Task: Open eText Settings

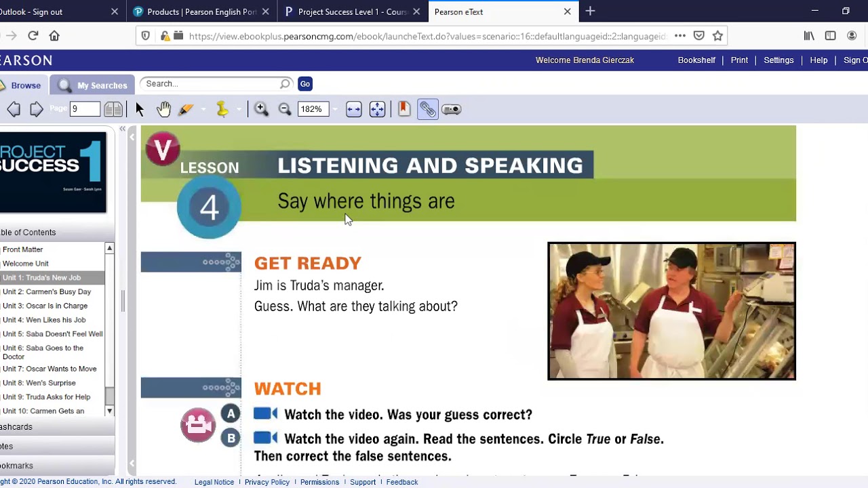Action: (x=778, y=60)
